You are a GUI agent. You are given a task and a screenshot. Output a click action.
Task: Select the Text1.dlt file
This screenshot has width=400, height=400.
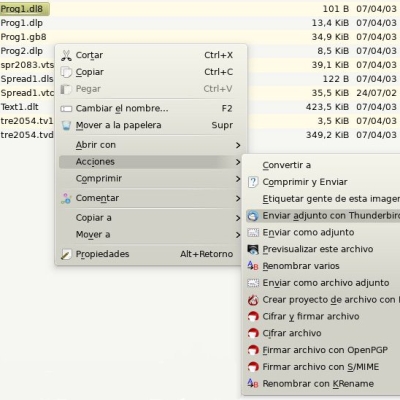[x=19, y=107]
